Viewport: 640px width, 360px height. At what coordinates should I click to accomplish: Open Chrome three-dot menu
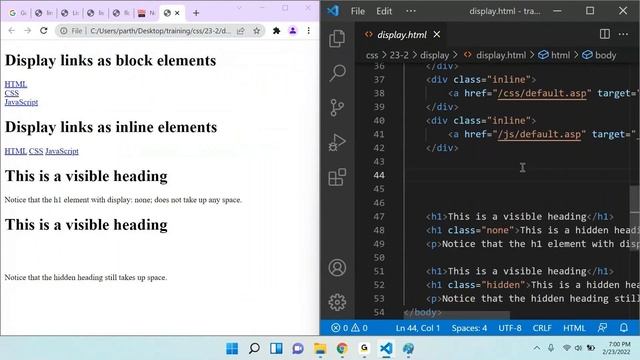click(x=309, y=31)
